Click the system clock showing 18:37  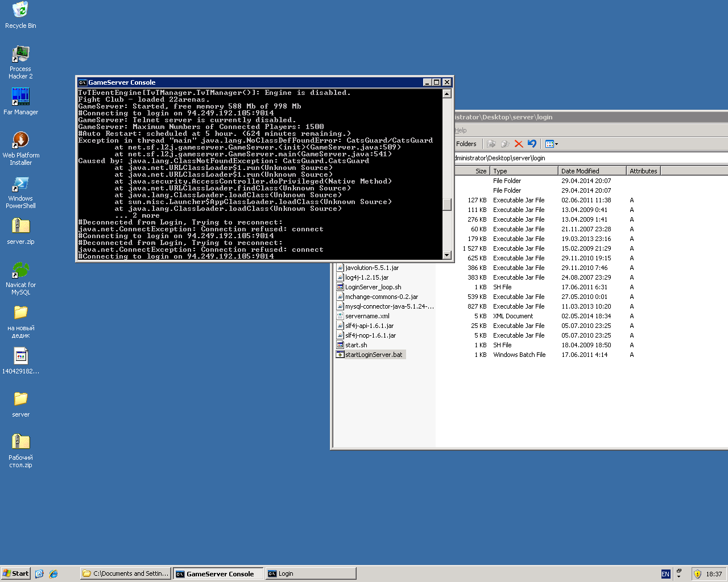point(714,574)
